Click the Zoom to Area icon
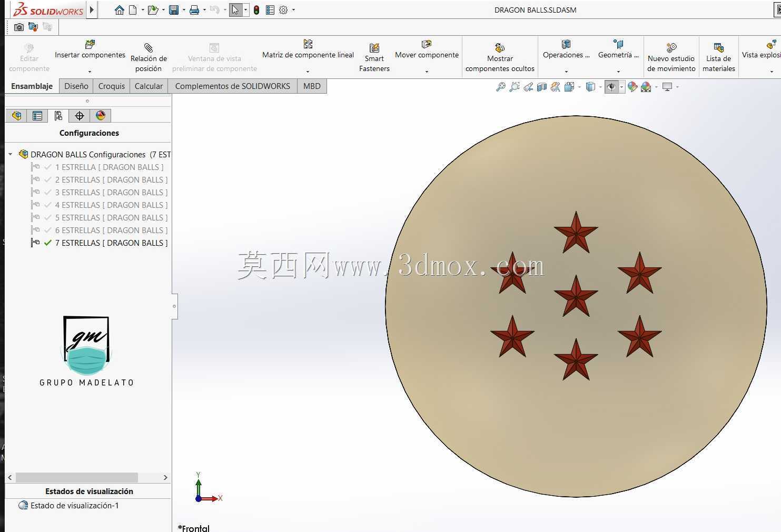 [x=515, y=87]
